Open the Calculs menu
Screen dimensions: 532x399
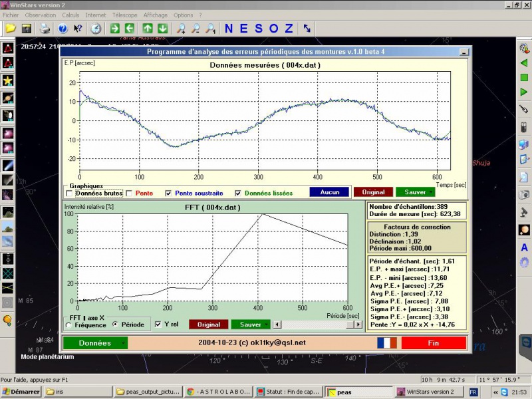(x=70, y=15)
